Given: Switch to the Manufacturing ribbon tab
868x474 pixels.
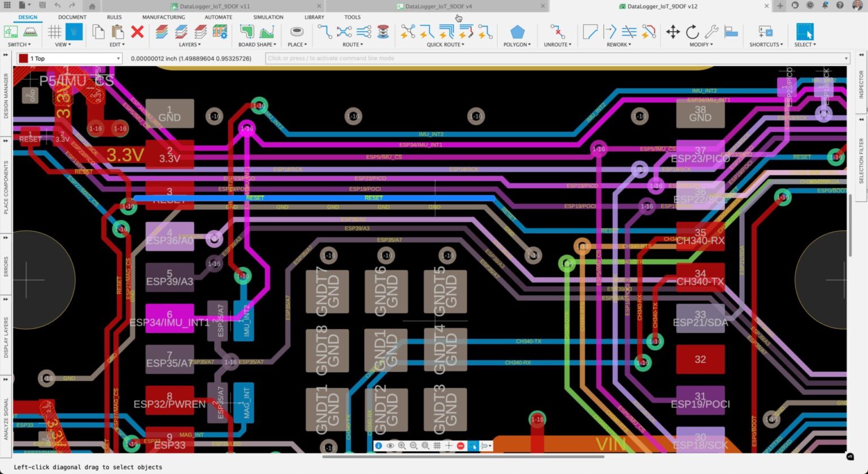Looking at the screenshot, I should 163,17.
